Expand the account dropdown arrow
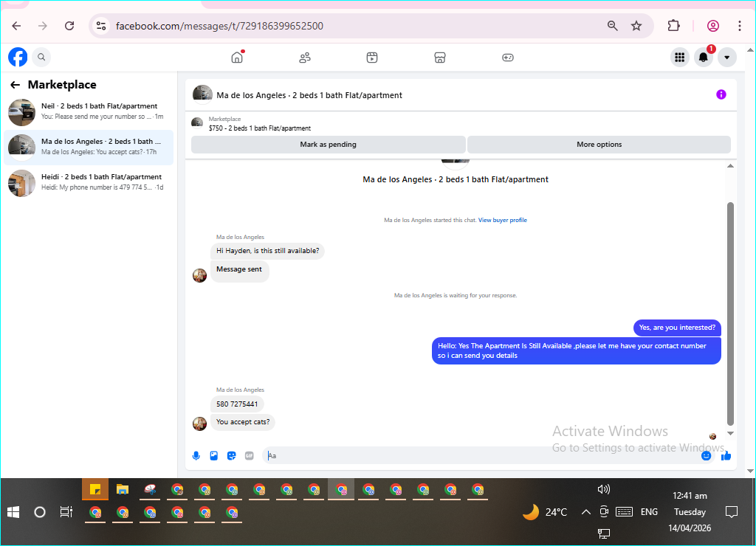The height and width of the screenshot is (546, 756). click(x=726, y=58)
